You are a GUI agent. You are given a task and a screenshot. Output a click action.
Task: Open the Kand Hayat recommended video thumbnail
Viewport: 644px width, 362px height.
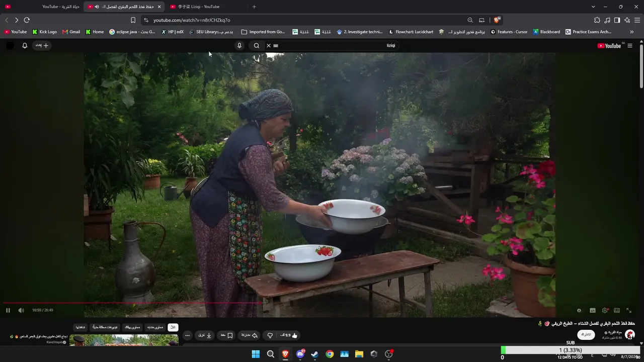tap(124, 340)
